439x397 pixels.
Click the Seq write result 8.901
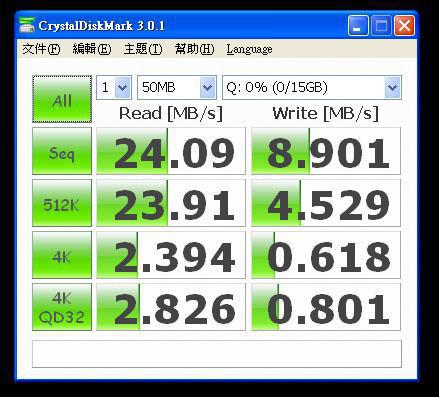(326, 151)
